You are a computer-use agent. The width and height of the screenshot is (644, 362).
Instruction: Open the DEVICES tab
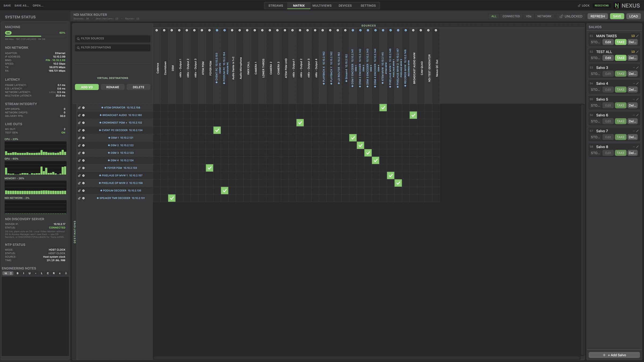345,5
